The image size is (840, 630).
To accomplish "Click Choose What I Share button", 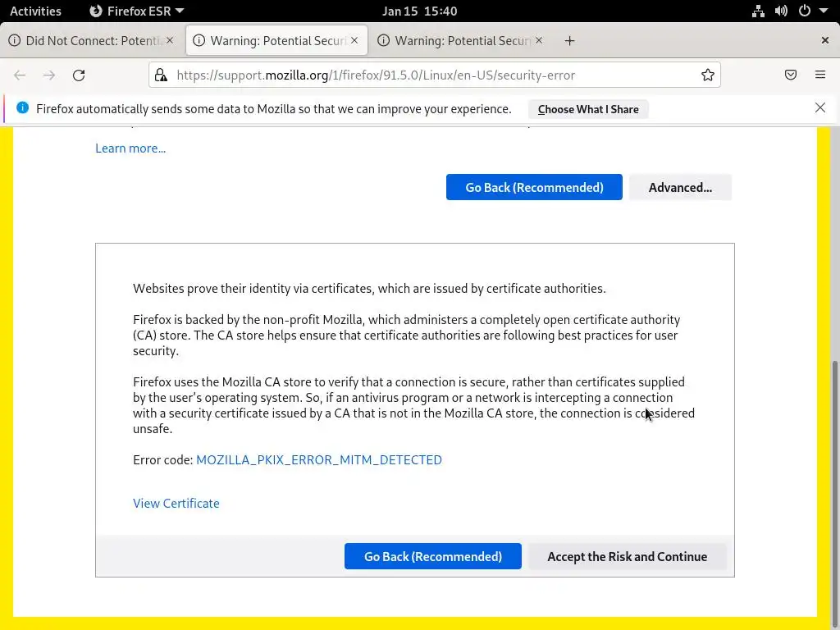I will point(588,109).
